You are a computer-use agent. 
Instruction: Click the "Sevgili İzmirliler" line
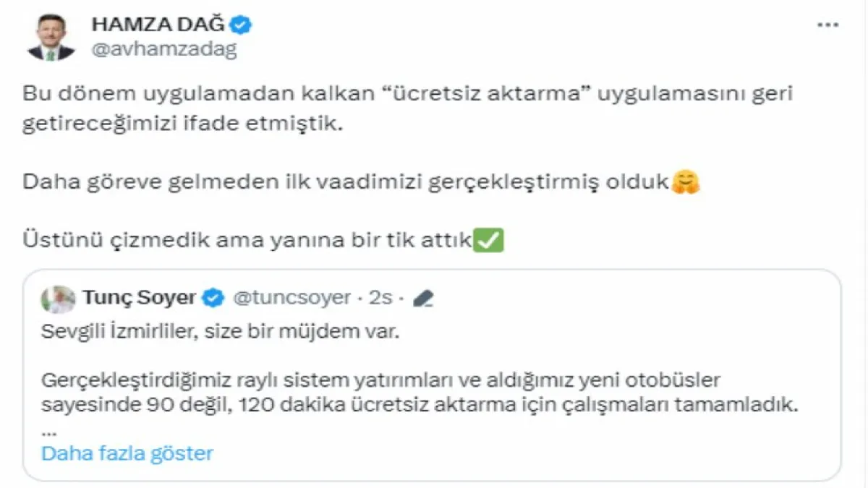[220, 333]
